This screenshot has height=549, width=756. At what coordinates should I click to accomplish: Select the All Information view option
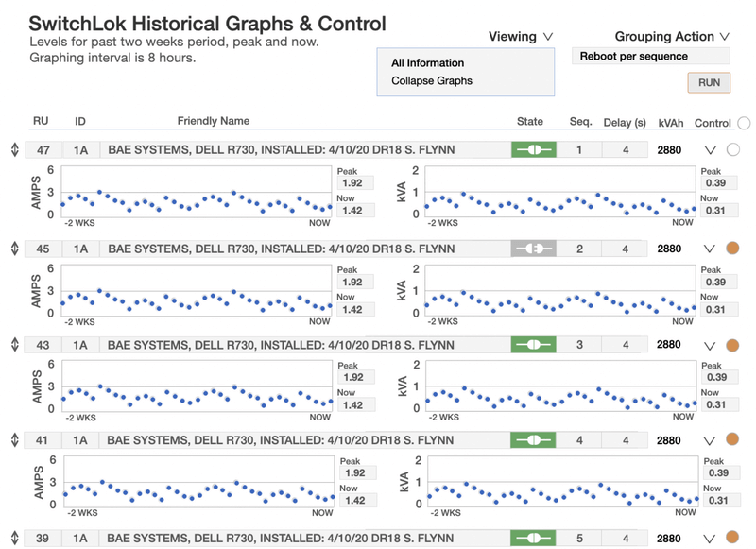tap(427, 63)
